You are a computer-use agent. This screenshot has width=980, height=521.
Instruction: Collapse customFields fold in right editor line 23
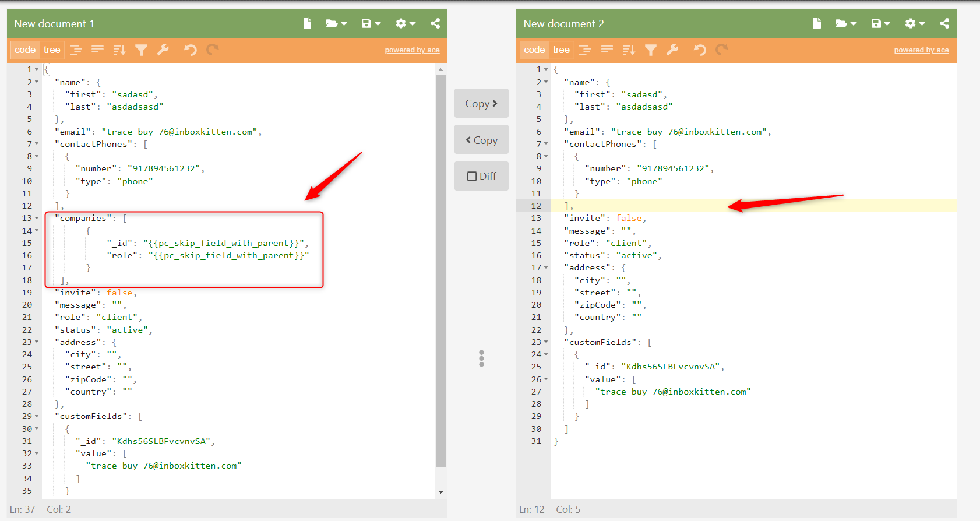[x=546, y=342]
